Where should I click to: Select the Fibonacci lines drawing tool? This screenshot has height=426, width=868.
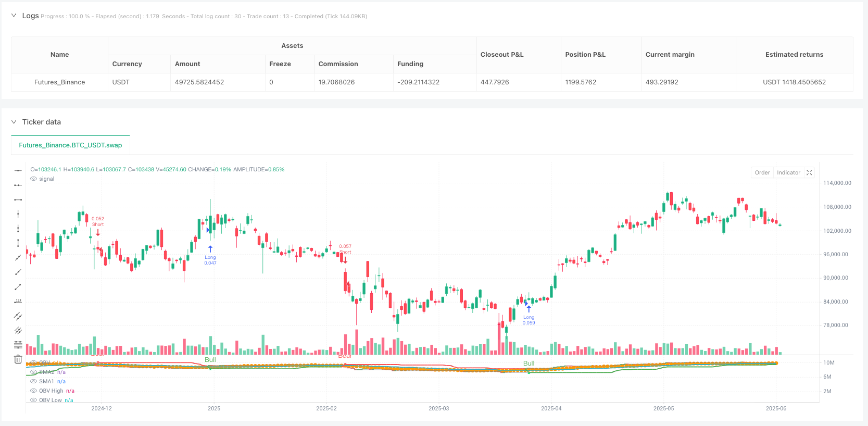pyautogui.click(x=18, y=345)
